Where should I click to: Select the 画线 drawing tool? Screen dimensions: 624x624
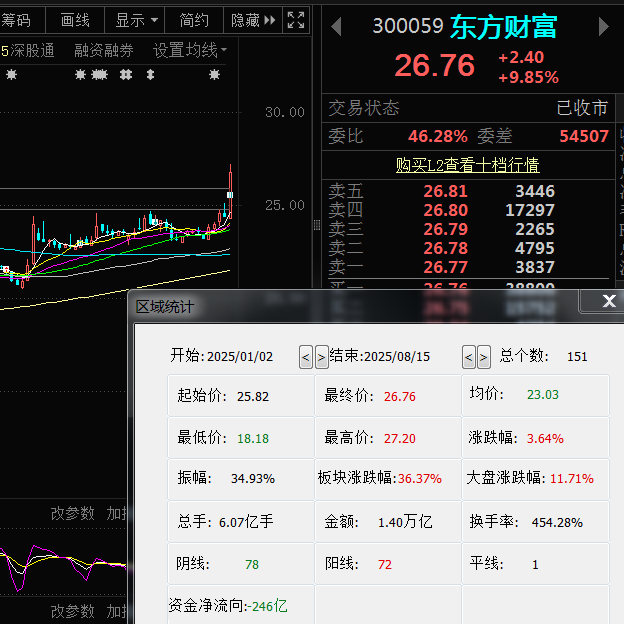75,20
